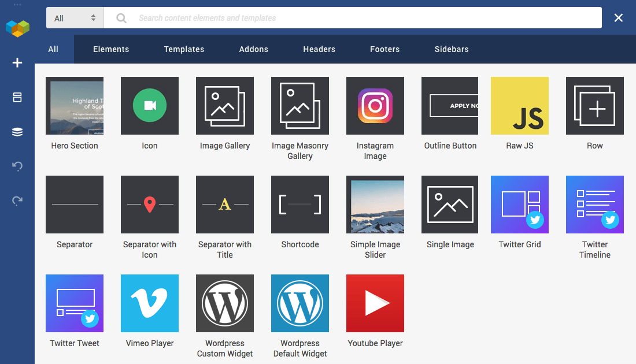Open the tree view layers icon
Viewport: 636px width, 364px height.
click(17, 132)
